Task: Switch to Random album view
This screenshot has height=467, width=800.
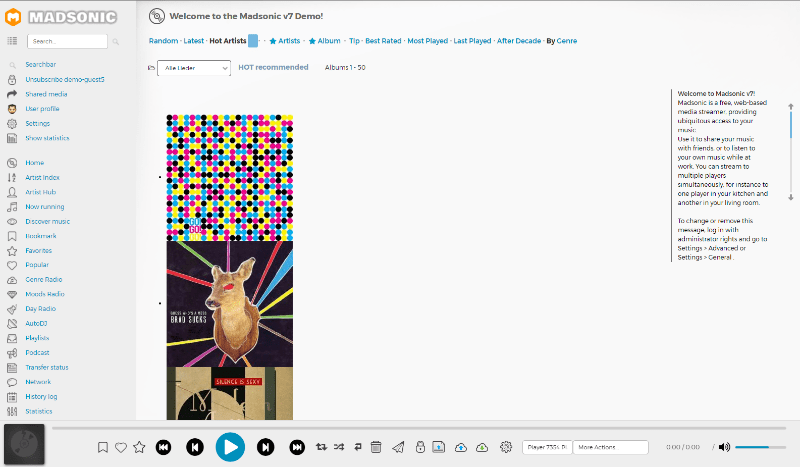Action: pyautogui.click(x=163, y=41)
